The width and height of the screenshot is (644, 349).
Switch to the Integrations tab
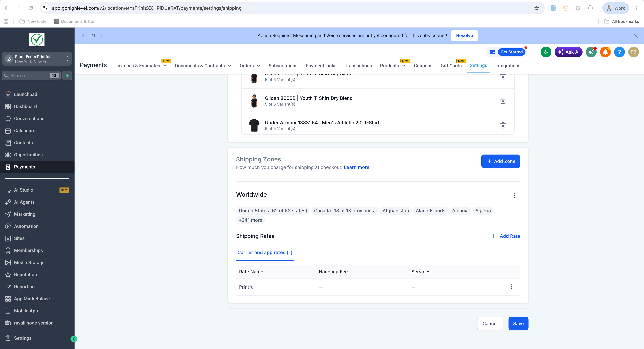click(508, 66)
